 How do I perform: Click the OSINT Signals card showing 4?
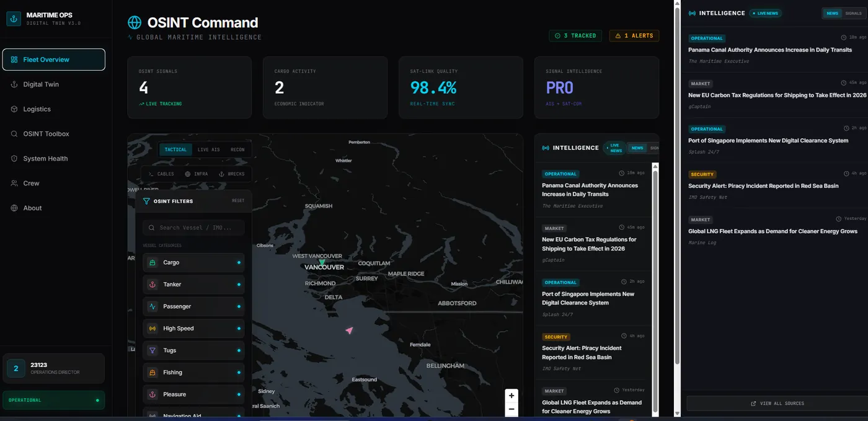point(189,87)
